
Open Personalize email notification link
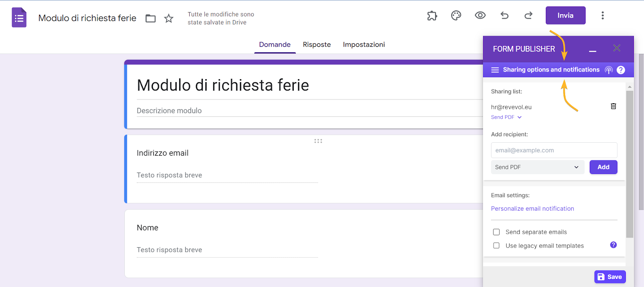532,209
